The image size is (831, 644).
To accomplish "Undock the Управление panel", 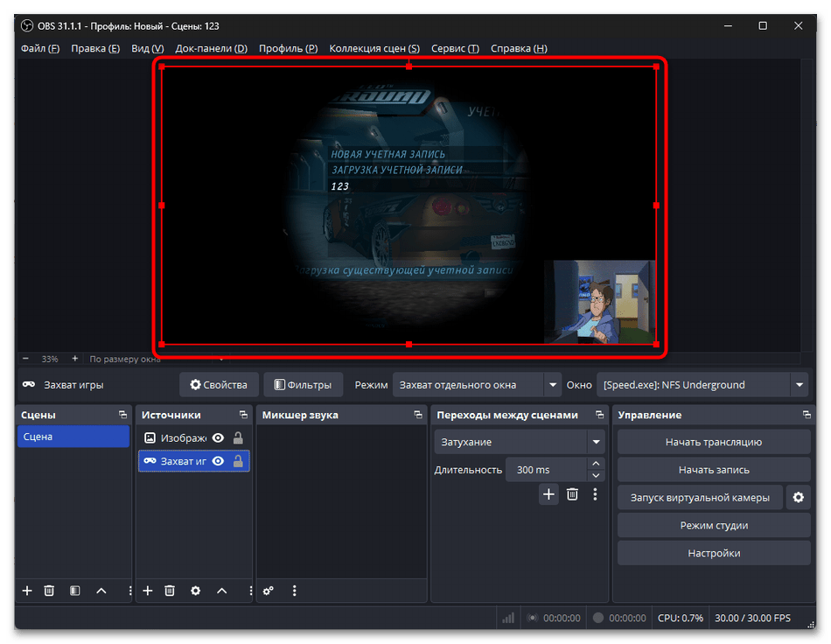I will (x=807, y=415).
